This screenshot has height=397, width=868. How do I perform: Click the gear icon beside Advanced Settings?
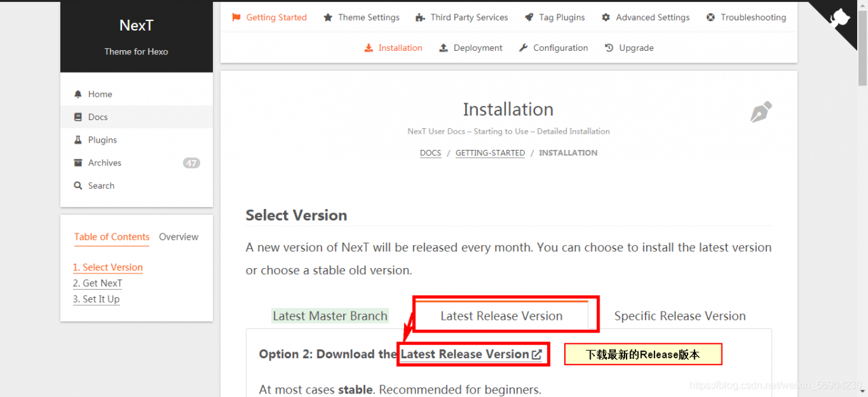tap(606, 18)
